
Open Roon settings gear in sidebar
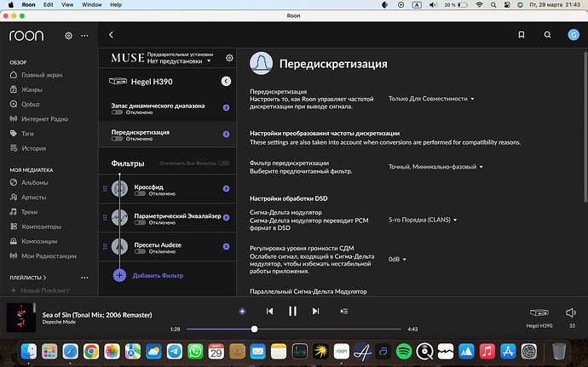(x=68, y=36)
